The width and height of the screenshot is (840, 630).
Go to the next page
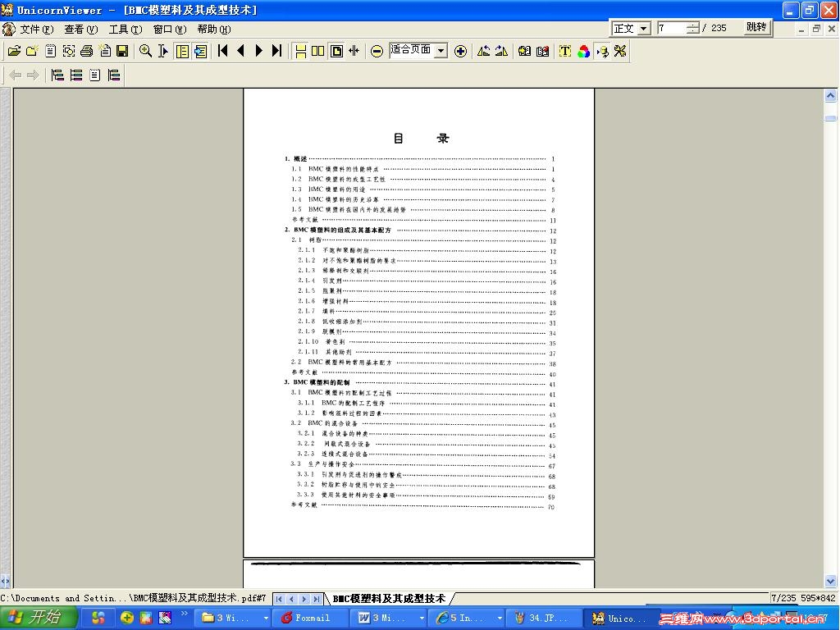[258, 51]
